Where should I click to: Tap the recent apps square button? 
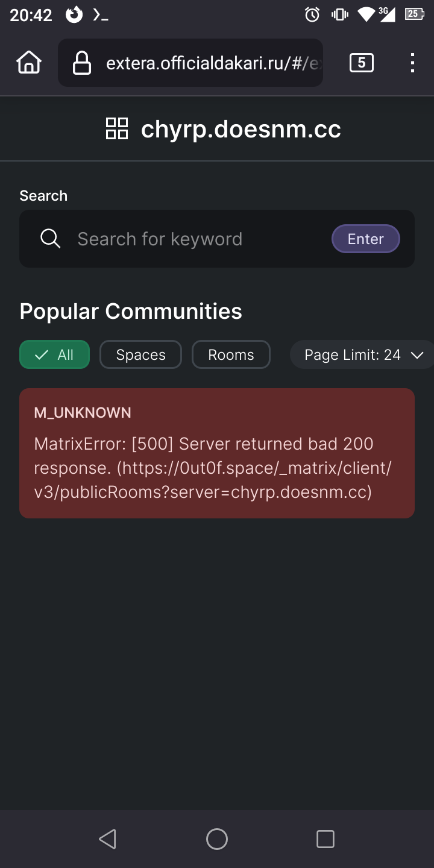(325, 839)
